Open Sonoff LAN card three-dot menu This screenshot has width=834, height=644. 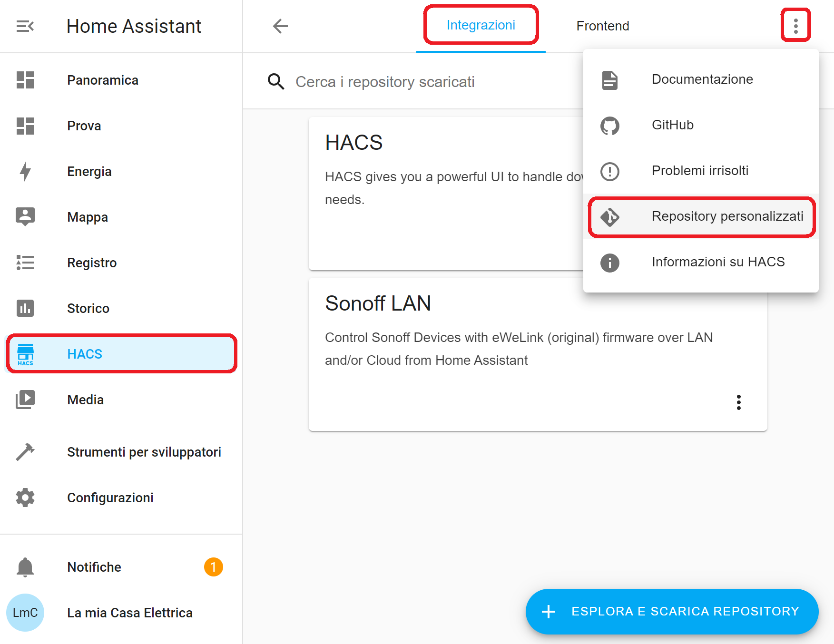pos(738,402)
